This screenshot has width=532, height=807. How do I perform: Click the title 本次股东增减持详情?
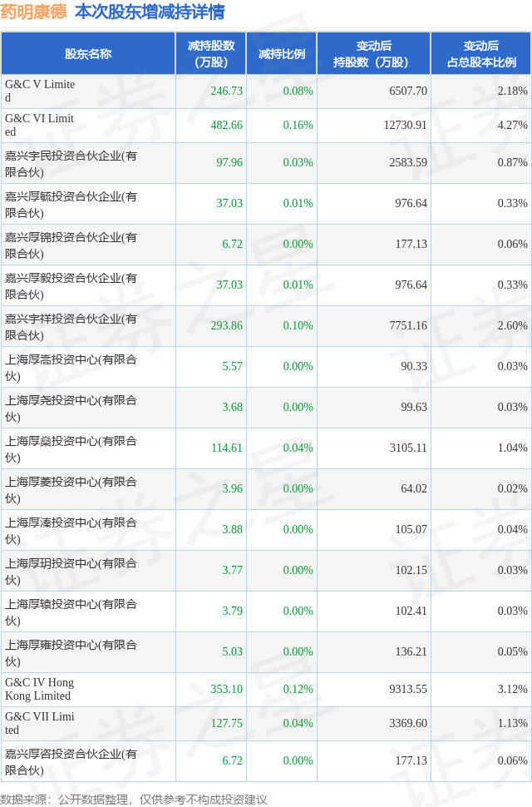coord(150,12)
